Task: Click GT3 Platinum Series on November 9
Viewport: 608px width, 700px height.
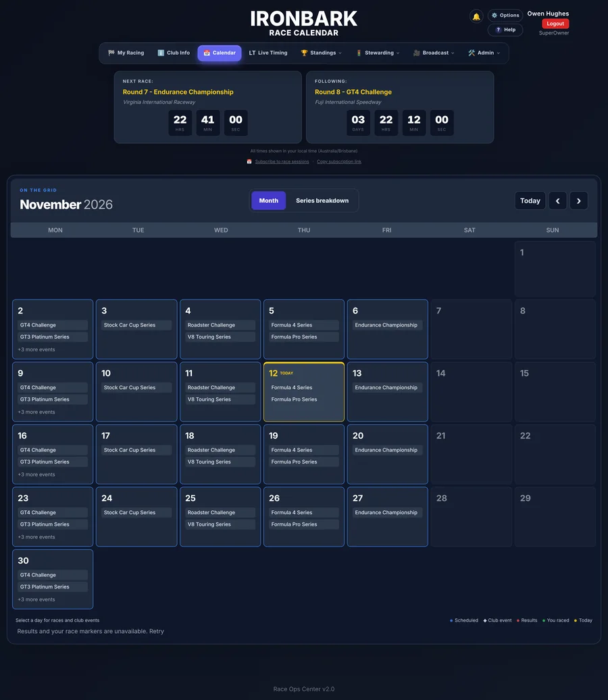Action: pyautogui.click(x=53, y=399)
